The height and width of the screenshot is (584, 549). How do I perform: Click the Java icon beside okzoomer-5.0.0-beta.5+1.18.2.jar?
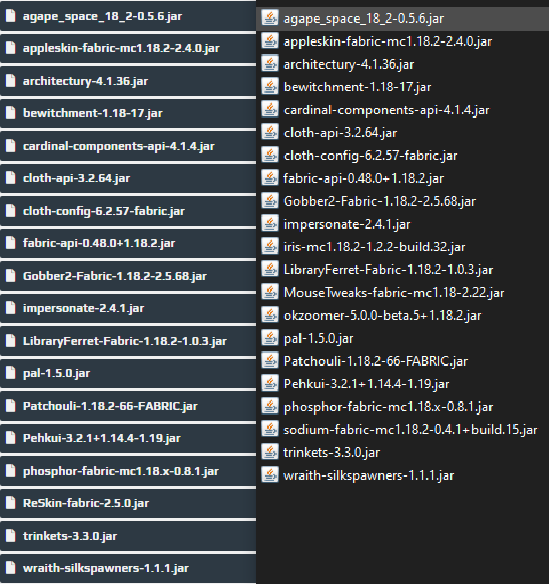coord(270,315)
